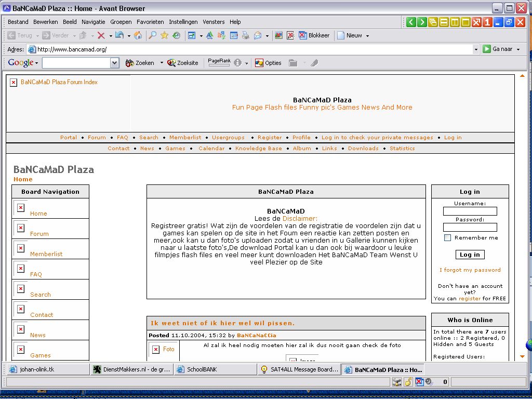This screenshot has height=399, width=532.
Task: Click the 'register' link in Log in box
Action: point(470,299)
